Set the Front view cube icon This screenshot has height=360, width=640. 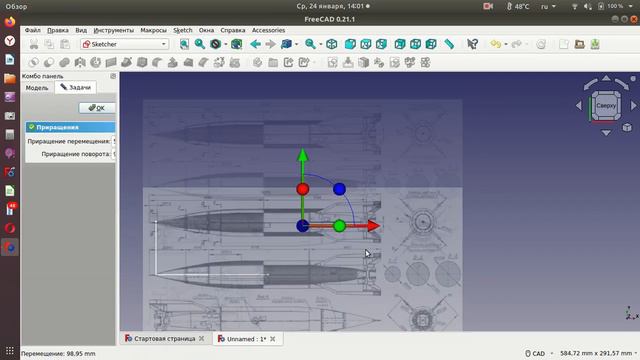point(350,44)
